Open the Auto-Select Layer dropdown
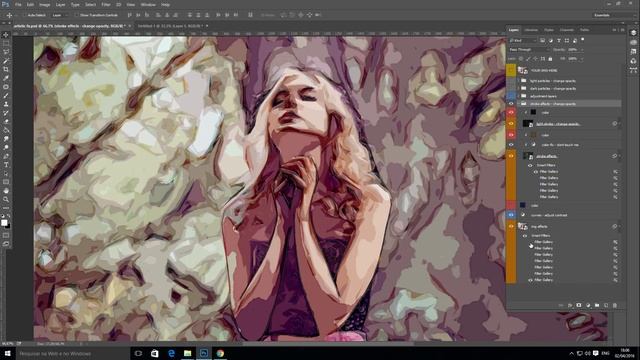 [x=60, y=15]
